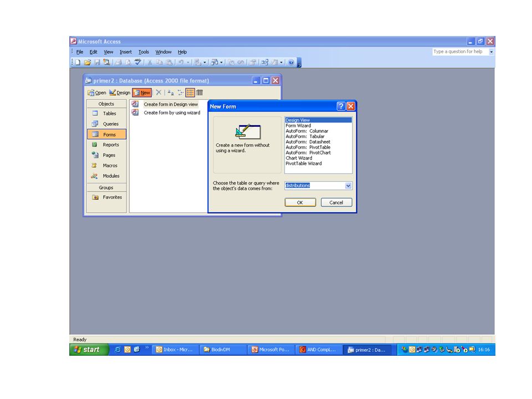Expand hidden quick launch icons chevron

click(147, 347)
